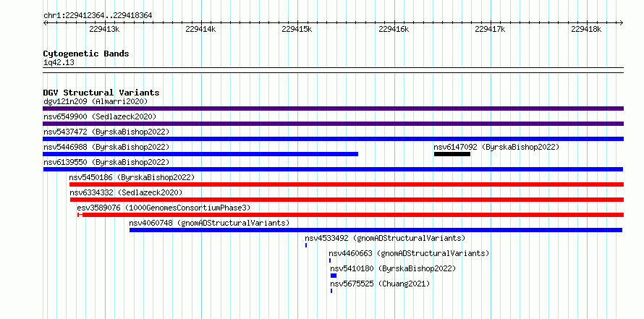Click the small nsv5675525 blue marker
Screen dimensions: 644x319
pos(331,291)
